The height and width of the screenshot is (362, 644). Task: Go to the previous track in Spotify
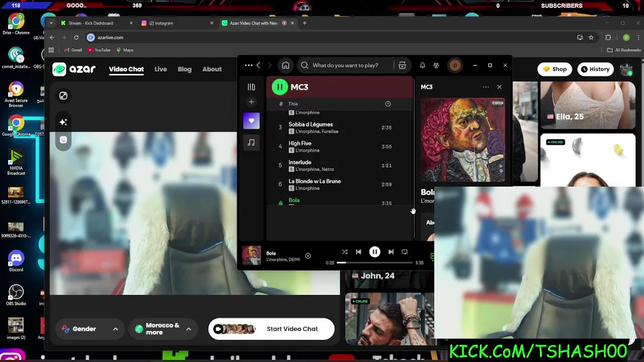pos(359,252)
